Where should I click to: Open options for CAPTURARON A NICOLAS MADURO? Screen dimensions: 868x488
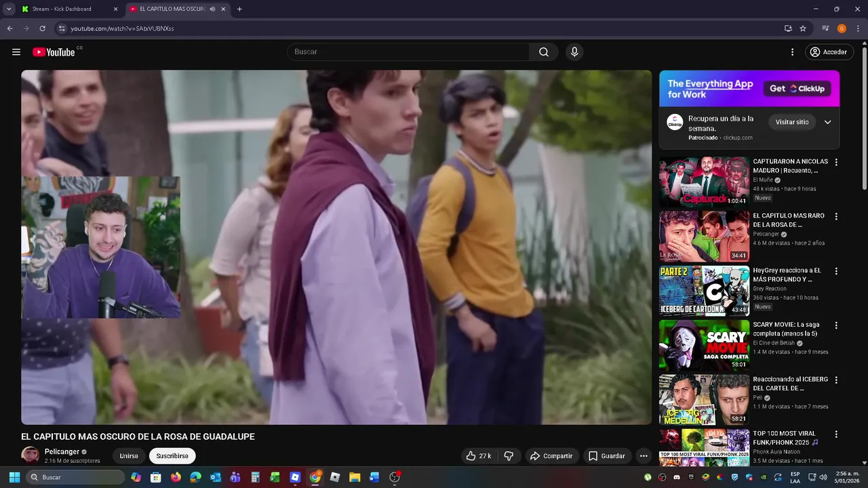pos(836,163)
